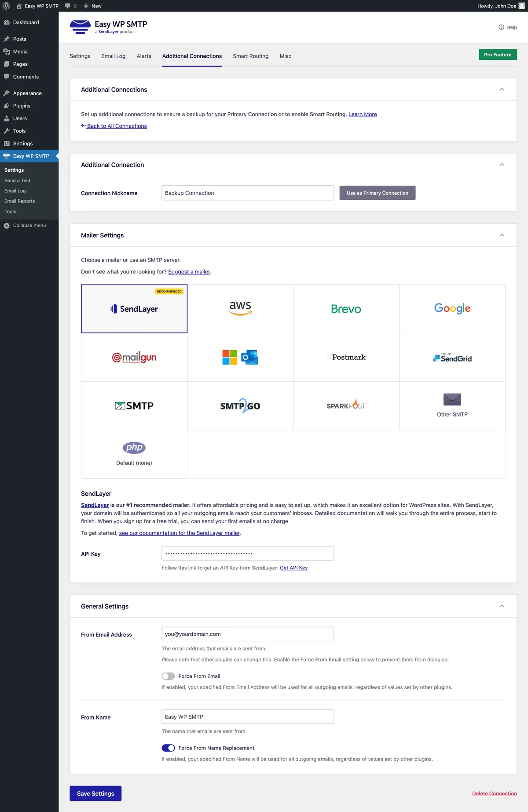Focus the Connection Nickname field
Viewport: 528px width, 812px height.
[248, 193]
